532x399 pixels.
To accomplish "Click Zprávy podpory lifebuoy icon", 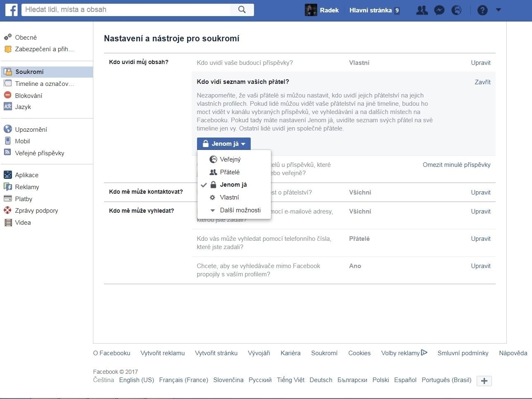I will pos(8,210).
